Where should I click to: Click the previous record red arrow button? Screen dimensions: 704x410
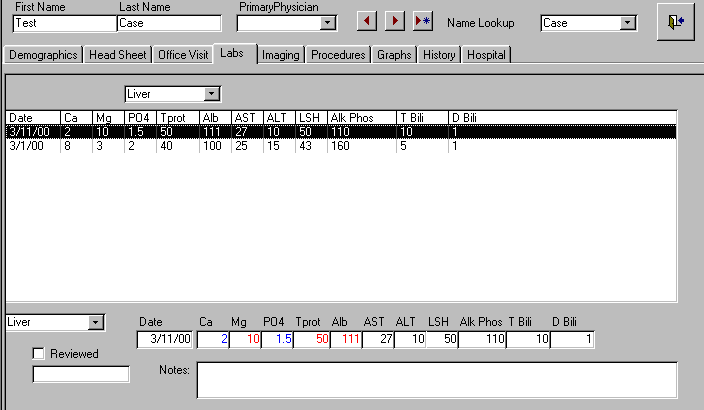coord(367,22)
